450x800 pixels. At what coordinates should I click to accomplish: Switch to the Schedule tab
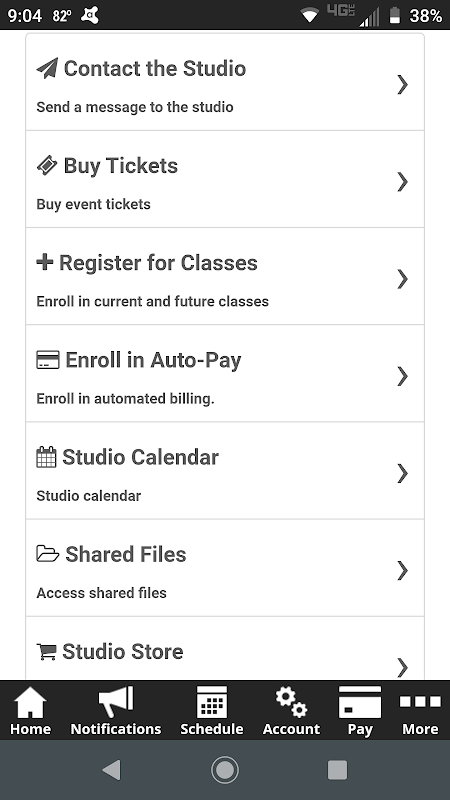click(212, 710)
